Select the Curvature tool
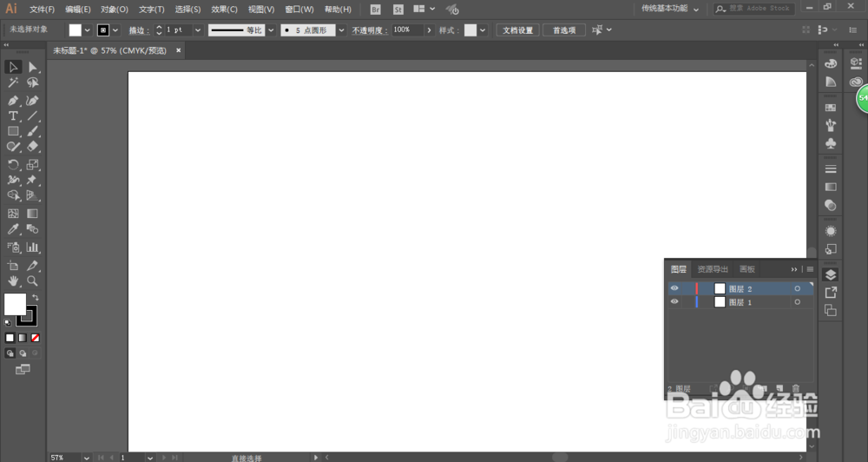This screenshot has height=462, width=868. click(33, 101)
